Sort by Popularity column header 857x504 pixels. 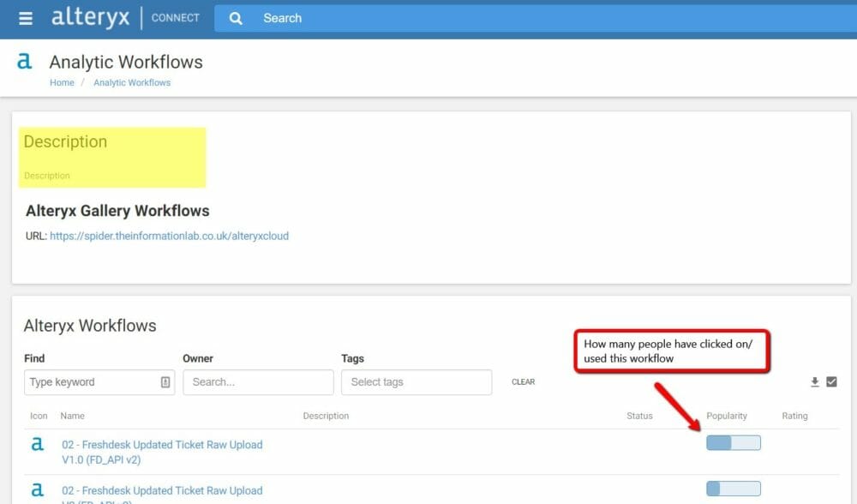(x=727, y=416)
